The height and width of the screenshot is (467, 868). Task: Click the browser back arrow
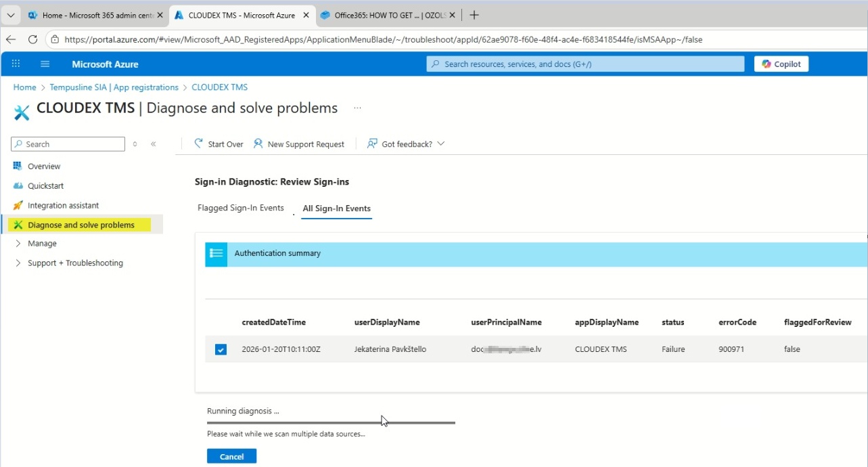click(12, 40)
